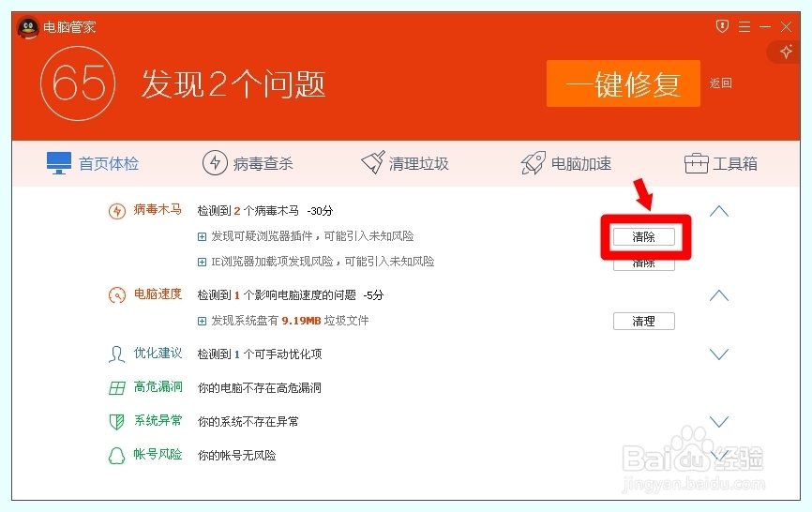Click text 你的电脑不存在高危漏洞

point(260,388)
